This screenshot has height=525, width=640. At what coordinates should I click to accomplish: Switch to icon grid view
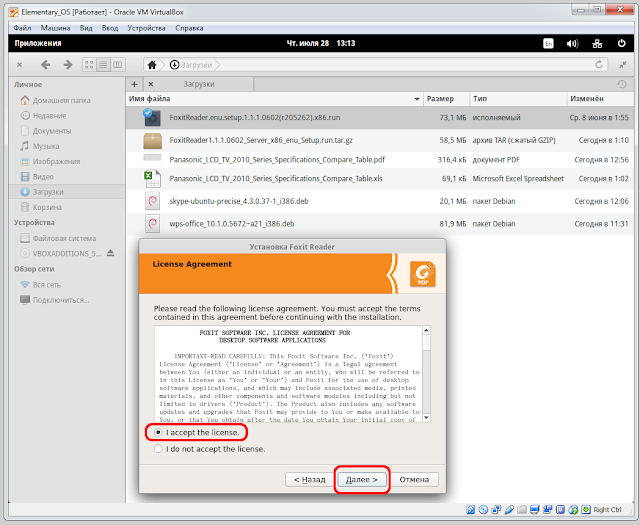[x=89, y=65]
